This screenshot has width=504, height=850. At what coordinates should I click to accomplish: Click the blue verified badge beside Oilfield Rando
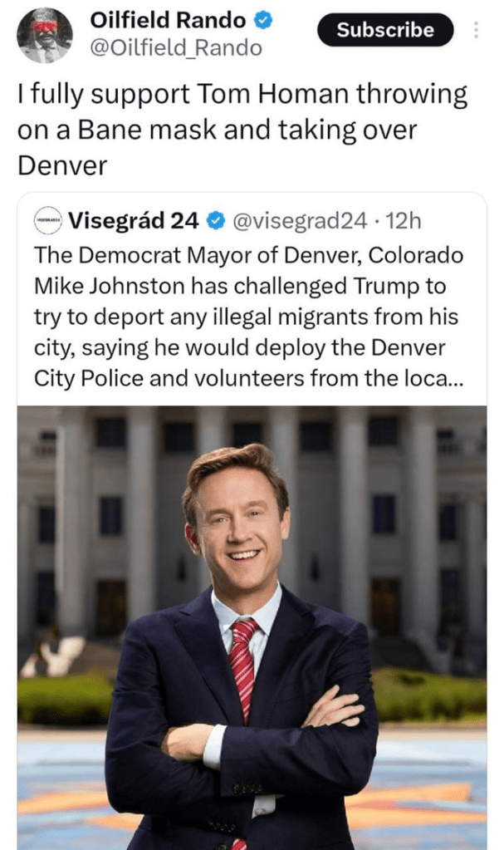[x=263, y=21]
